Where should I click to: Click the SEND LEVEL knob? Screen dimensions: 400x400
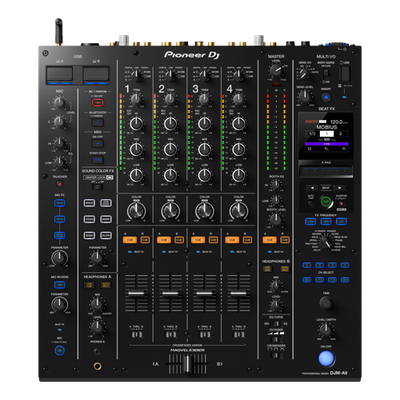pos(304,97)
